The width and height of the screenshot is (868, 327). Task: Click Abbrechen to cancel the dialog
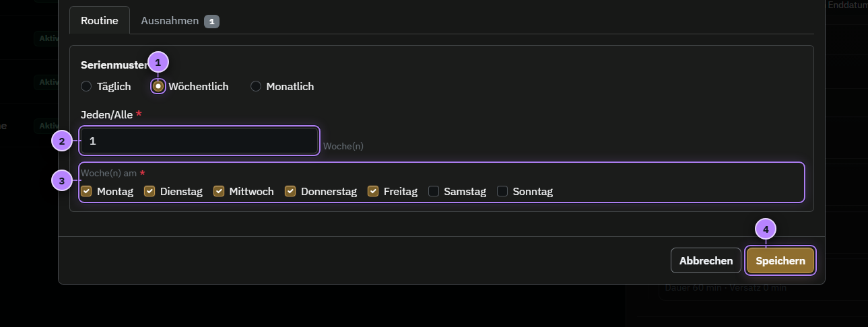coord(706,260)
